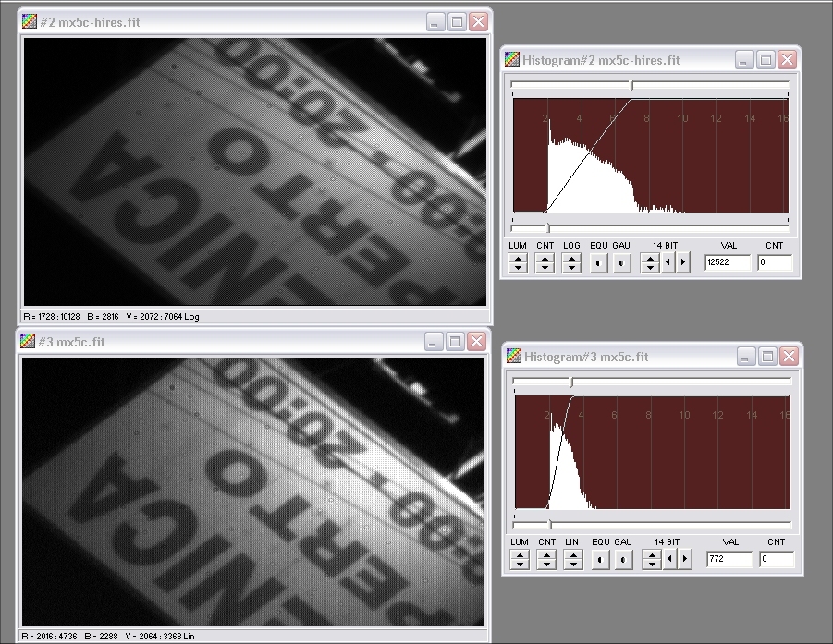Click LUM up arrow in Histogram#2 window
Screen dimensions: 833x644
(x=518, y=259)
